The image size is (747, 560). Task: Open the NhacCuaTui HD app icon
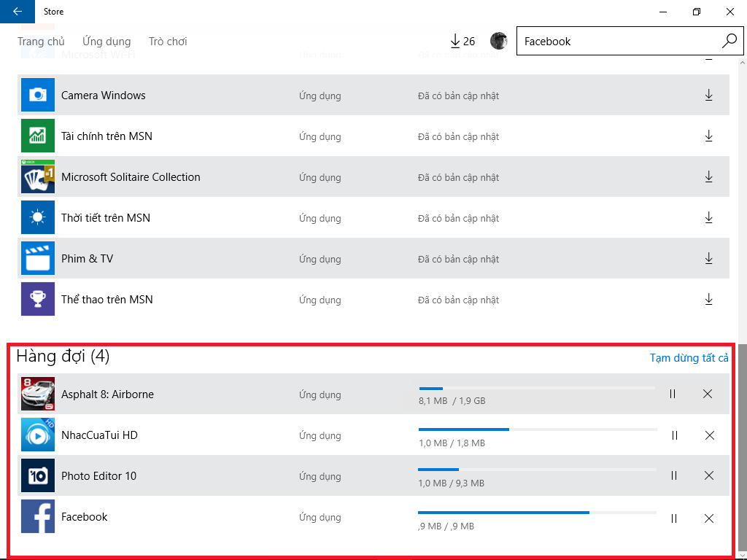pos(38,435)
